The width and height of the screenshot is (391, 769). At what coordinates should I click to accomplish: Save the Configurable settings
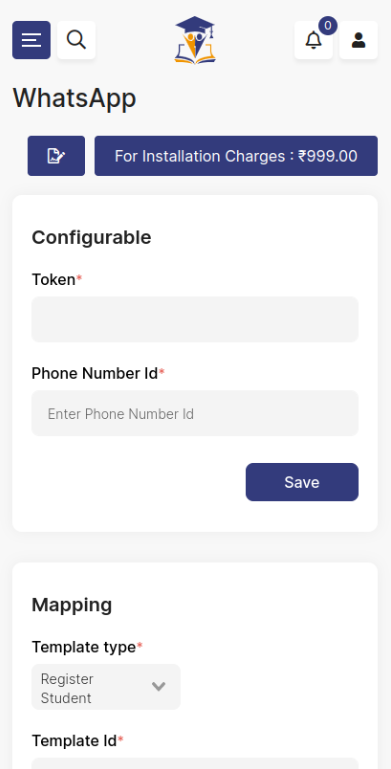(x=302, y=482)
